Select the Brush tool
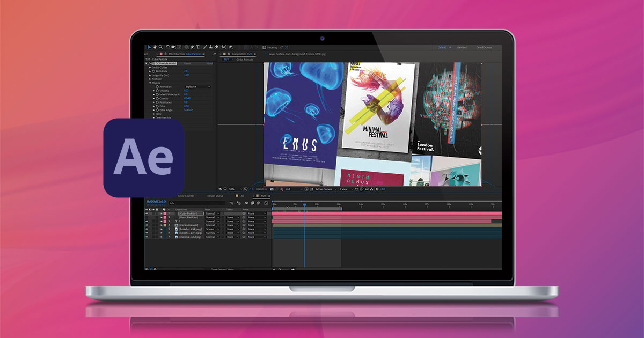The image size is (644, 338). coord(204,47)
